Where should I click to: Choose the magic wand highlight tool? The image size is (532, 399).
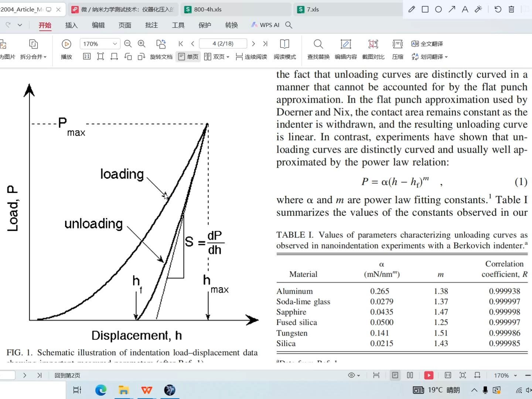click(x=478, y=9)
